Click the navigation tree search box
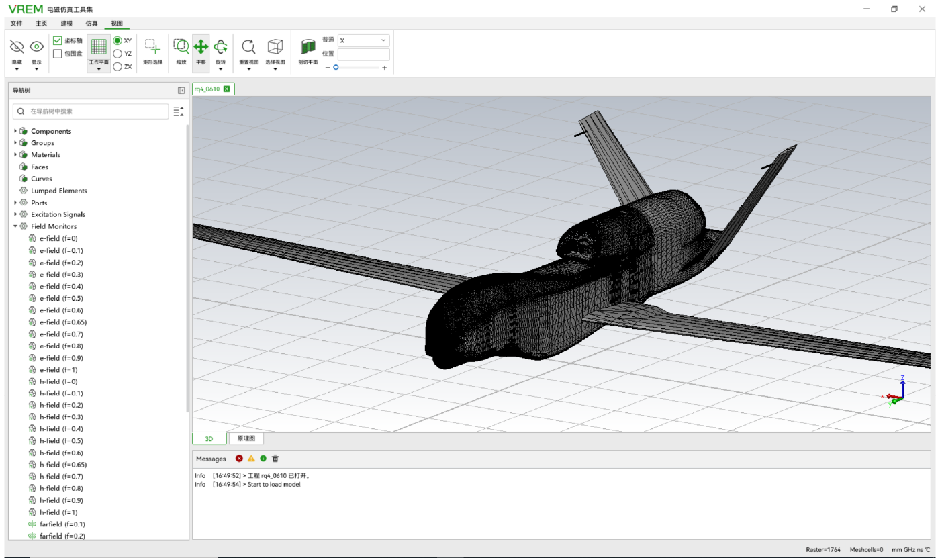Viewport: 940px width, 560px height. click(91, 111)
